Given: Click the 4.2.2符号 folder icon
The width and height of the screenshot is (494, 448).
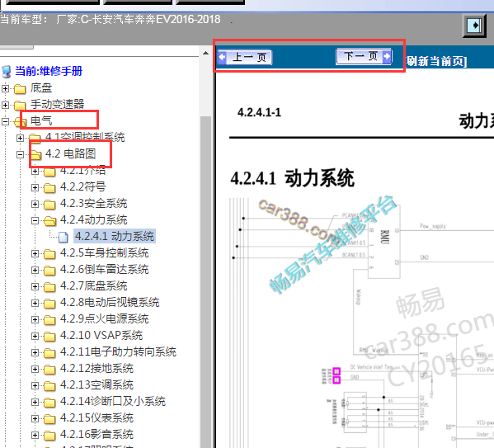Looking at the screenshot, I should [49, 188].
